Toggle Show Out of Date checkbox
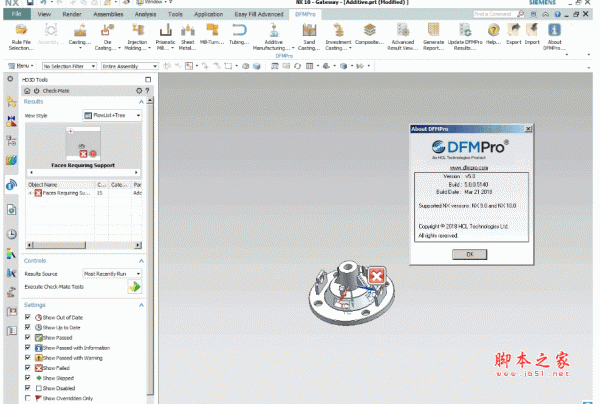600x404 pixels. pyautogui.click(x=28, y=317)
